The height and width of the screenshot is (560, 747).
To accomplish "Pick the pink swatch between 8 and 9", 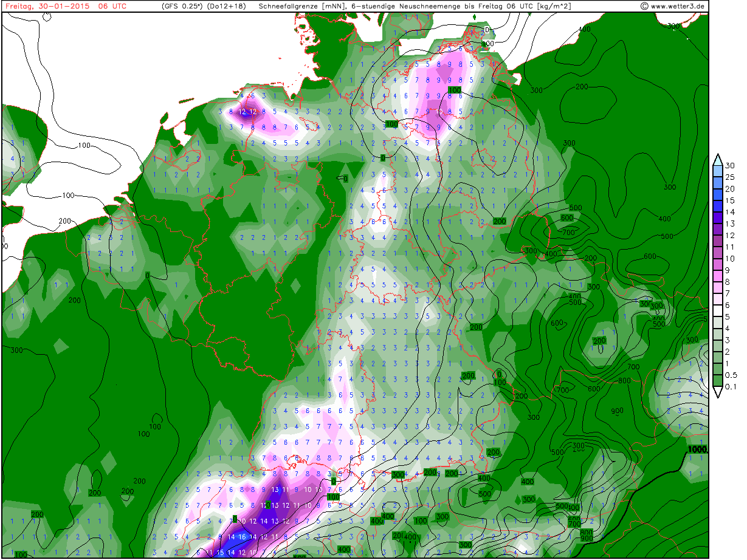I will (x=718, y=276).
